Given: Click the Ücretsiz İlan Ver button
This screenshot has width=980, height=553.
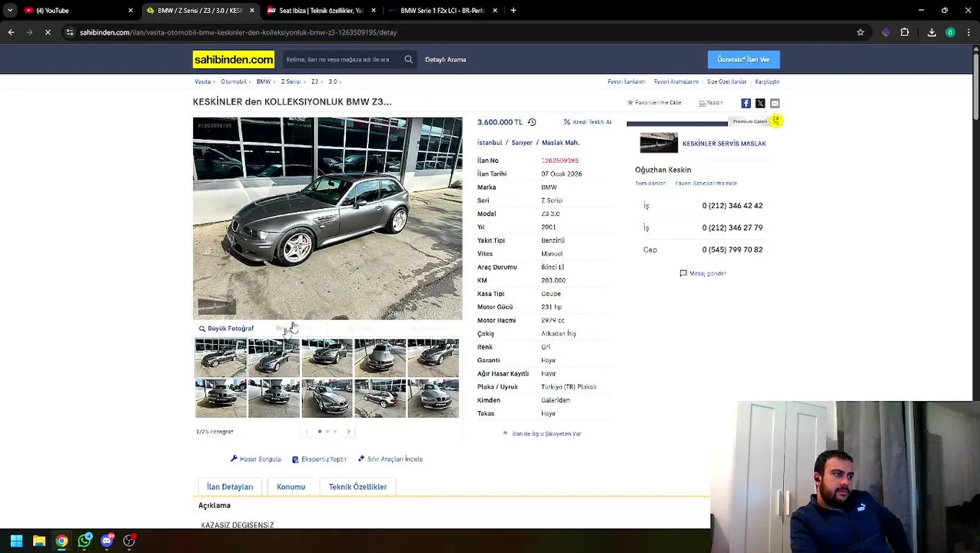Looking at the screenshot, I should pyautogui.click(x=743, y=59).
